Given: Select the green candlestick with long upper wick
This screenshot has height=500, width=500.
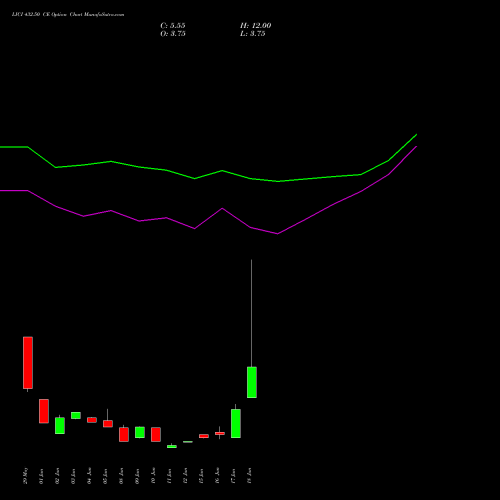Looking at the screenshot, I should (x=252, y=382).
